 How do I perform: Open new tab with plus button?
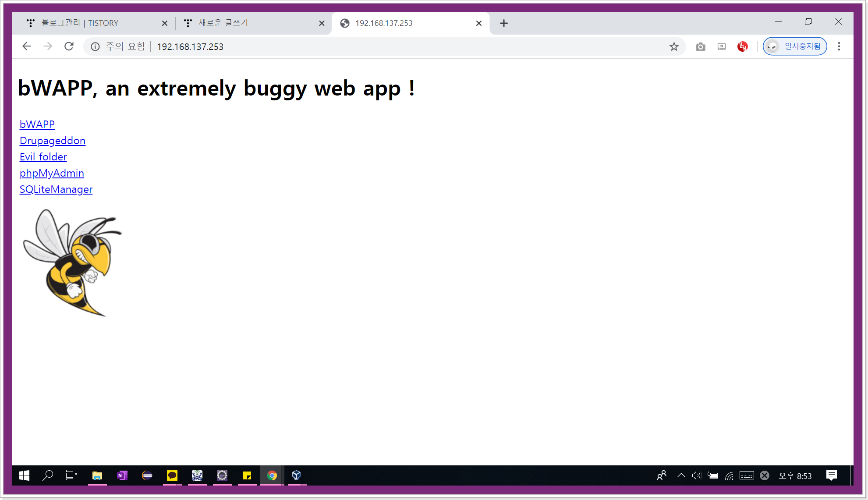point(503,23)
